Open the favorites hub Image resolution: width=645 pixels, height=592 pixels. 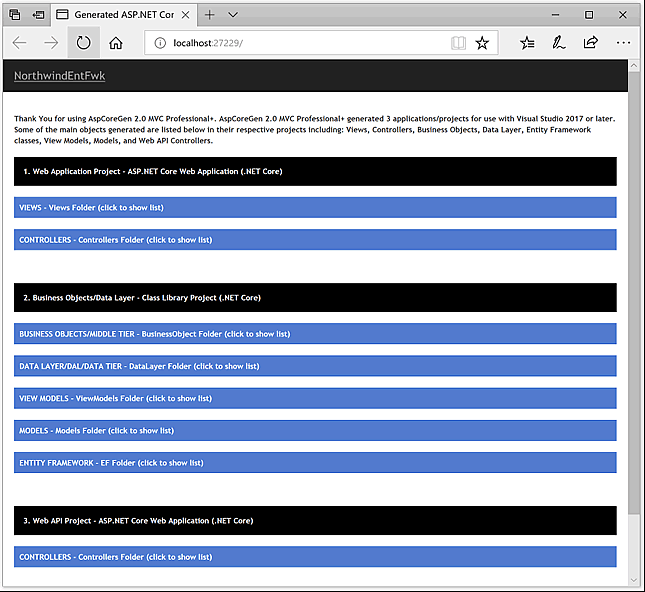coord(527,43)
